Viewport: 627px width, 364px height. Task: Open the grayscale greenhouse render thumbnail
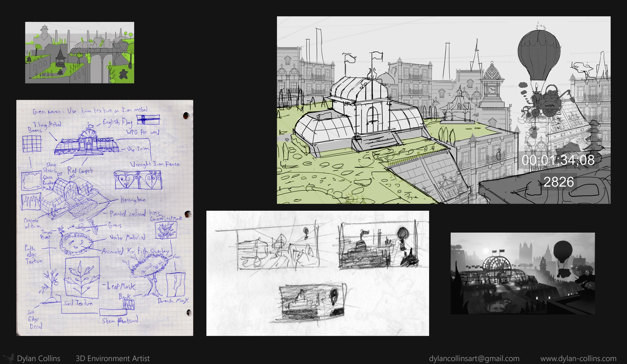click(x=522, y=273)
